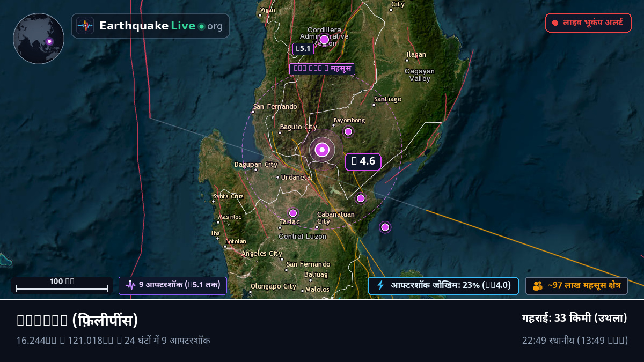
Task: Click the red live alert dot
Action: click(x=555, y=23)
